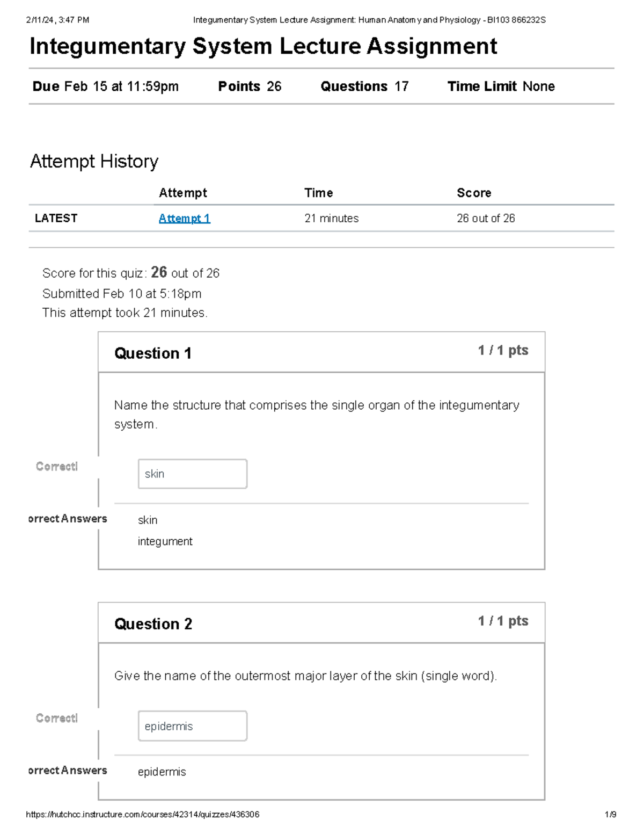644x834 pixels.
Task: Click the 'Points 26' label
Action: 250,86
